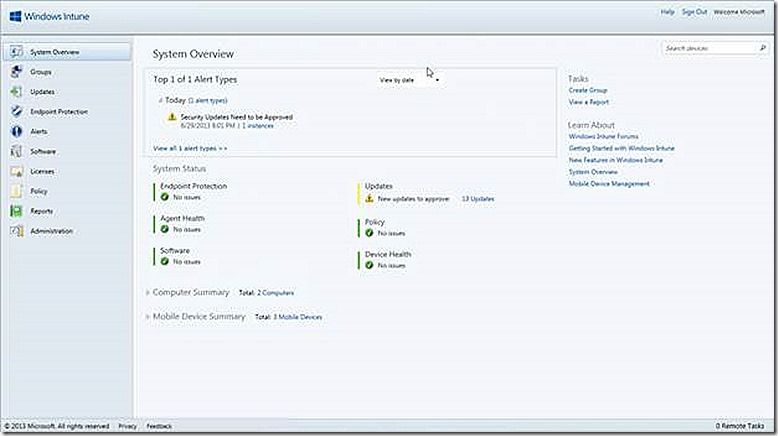Click the Agent Health green check icon
The image size is (778, 436).
(x=165, y=229)
